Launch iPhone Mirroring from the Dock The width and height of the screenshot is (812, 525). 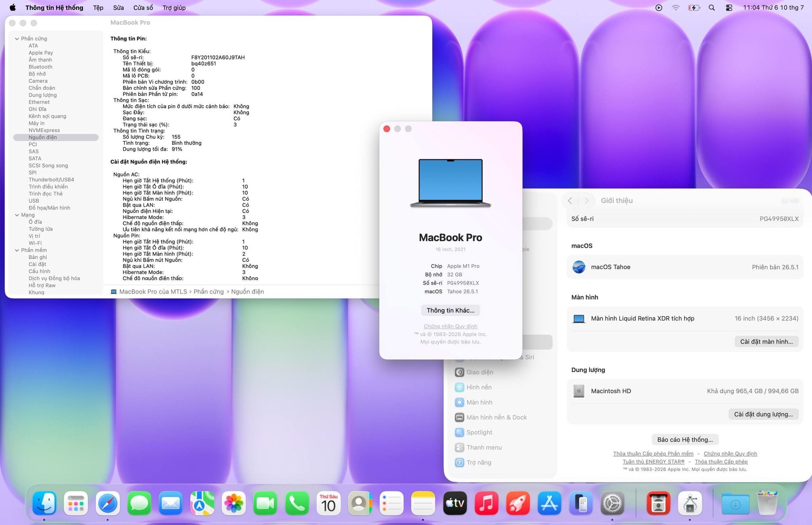pyautogui.click(x=581, y=503)
